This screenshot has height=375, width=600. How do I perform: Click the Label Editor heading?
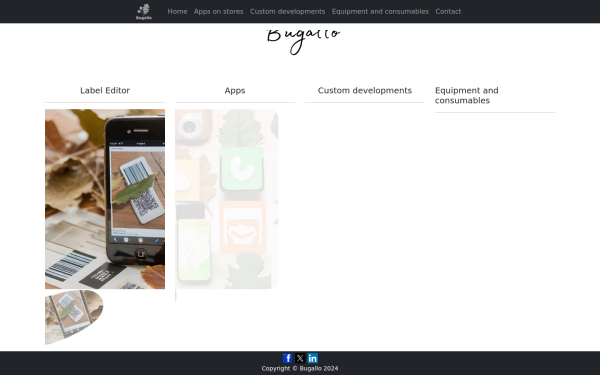point(105,91)
